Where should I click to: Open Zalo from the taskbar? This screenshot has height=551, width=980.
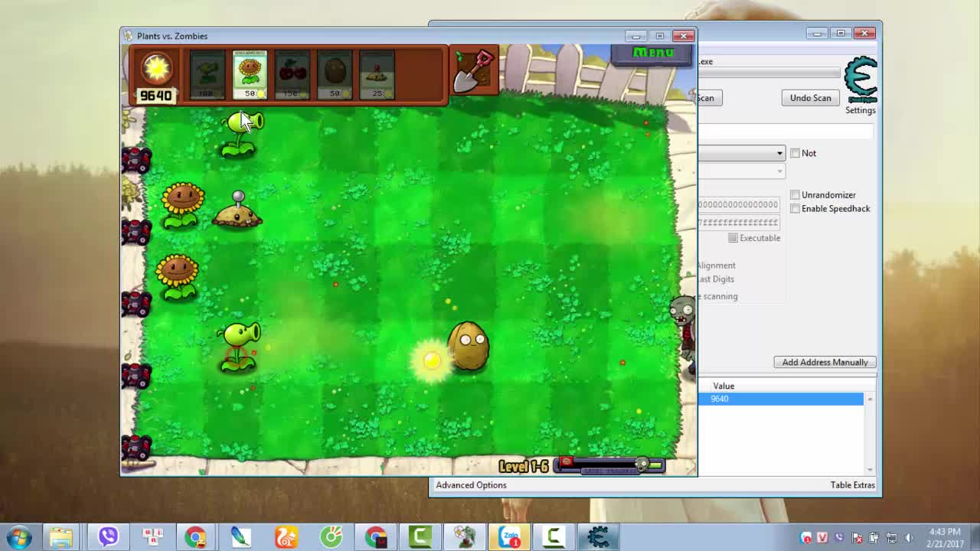[510, 536]
